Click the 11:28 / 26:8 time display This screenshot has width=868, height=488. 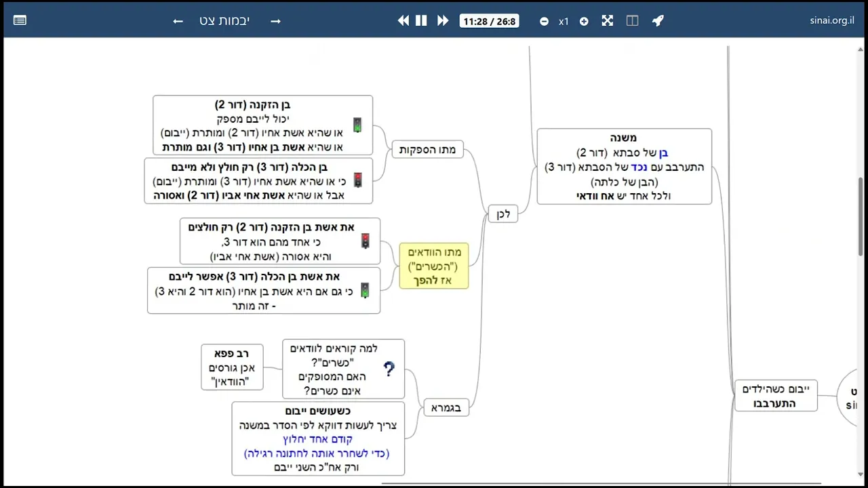pos(490,21)
